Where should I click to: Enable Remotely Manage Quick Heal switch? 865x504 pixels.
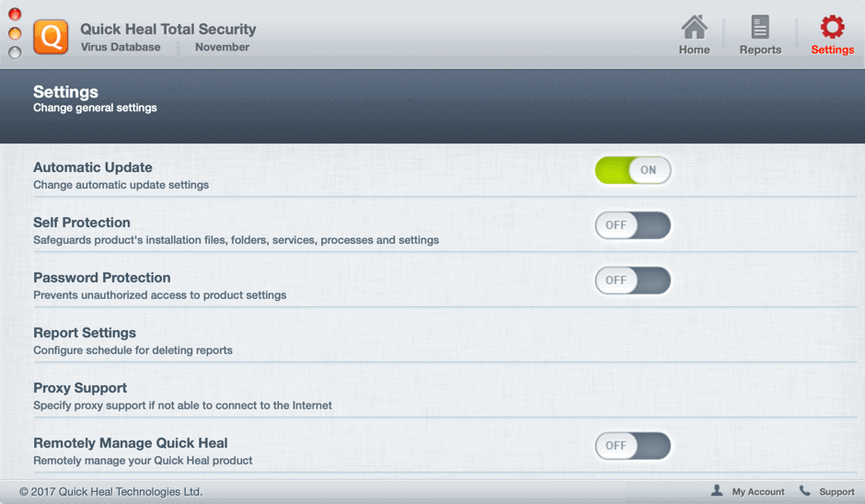633,446
